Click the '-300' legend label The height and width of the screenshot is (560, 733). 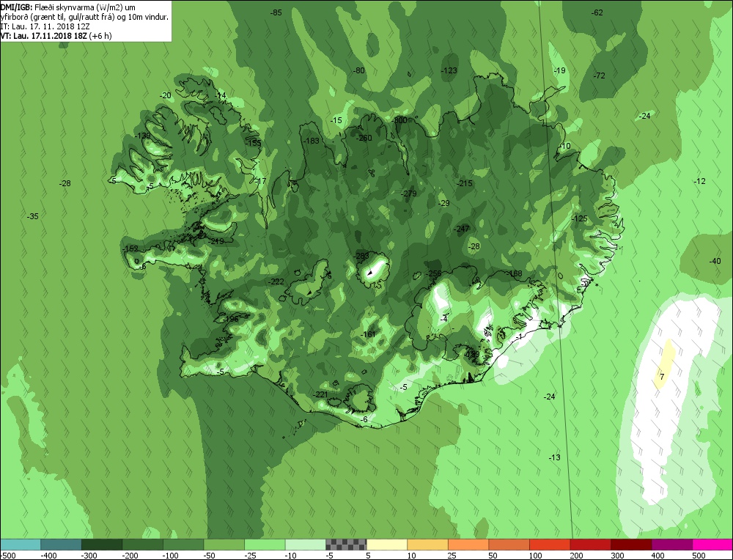(89, 556)
